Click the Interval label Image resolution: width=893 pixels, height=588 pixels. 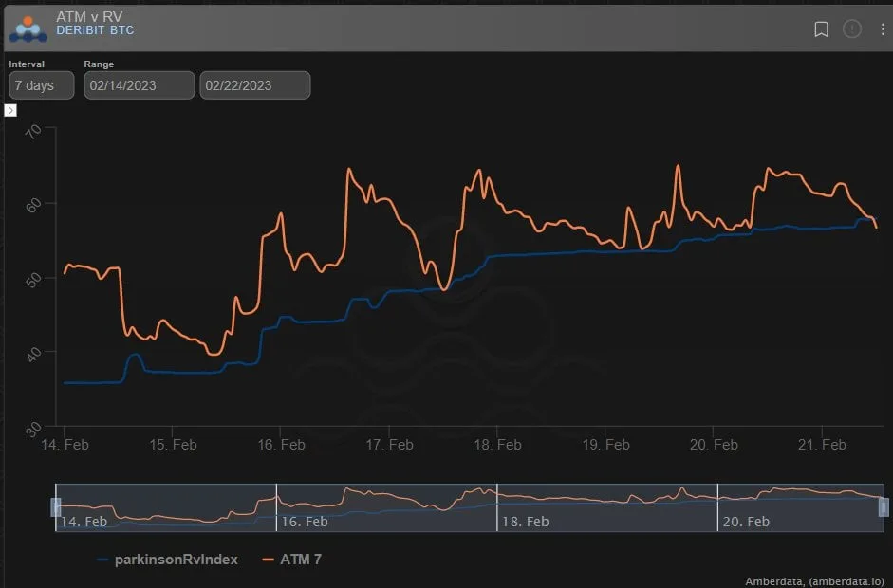[27, 64]
